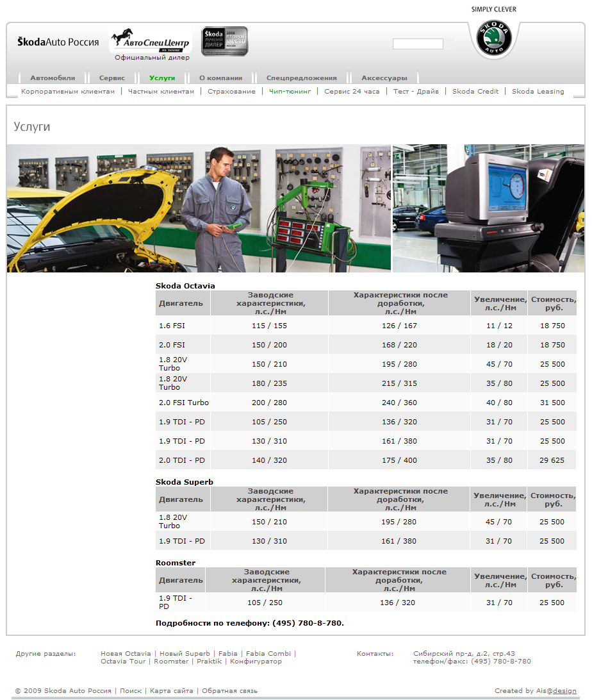Open the Сервис menu

(112, 78)
